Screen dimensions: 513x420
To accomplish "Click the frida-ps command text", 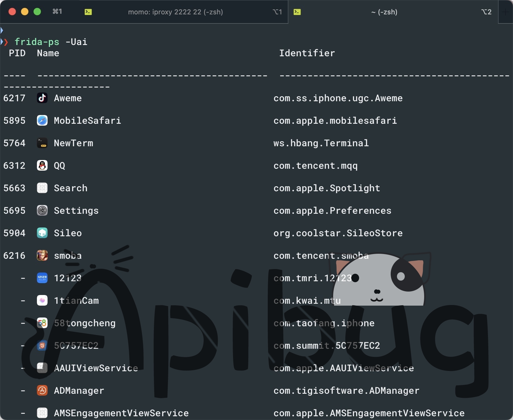I will pyautogui.click(x=37, y=42).
